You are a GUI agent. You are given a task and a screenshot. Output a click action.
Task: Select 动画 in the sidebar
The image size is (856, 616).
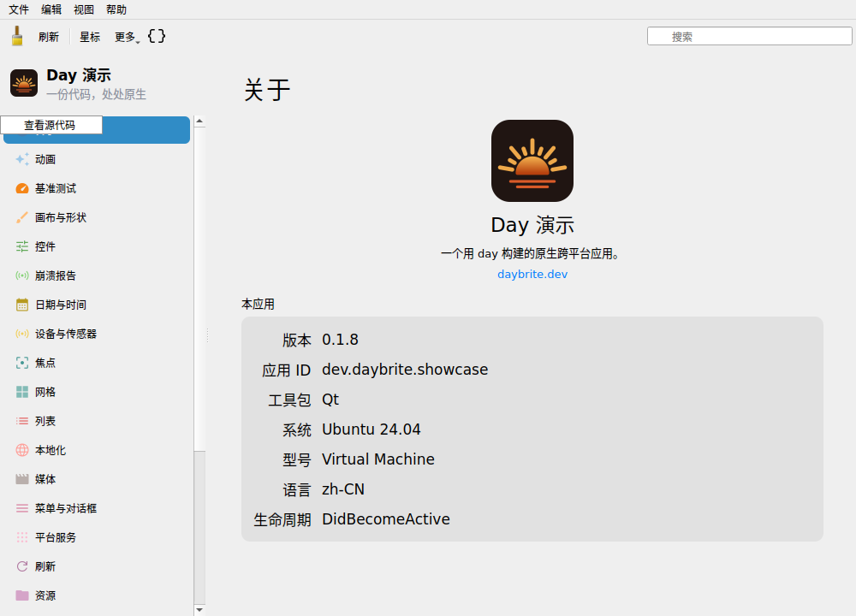coord(97,159)
